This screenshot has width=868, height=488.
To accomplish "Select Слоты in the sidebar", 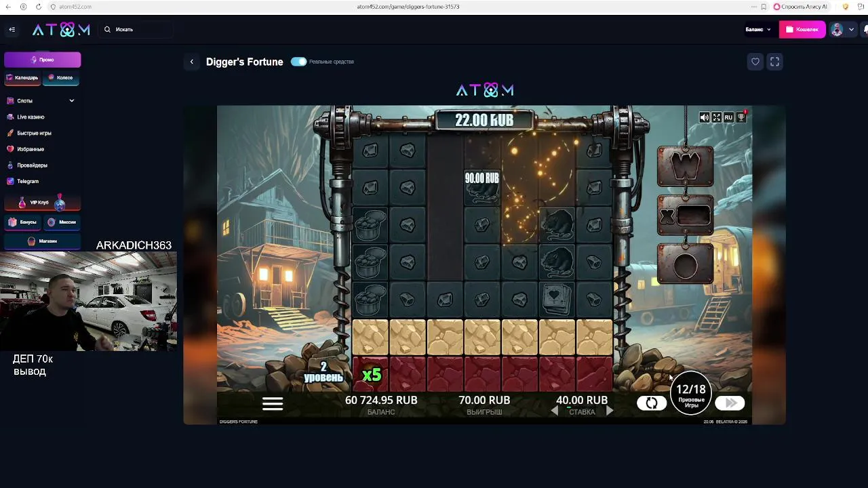I will click(x=25, y=100).
